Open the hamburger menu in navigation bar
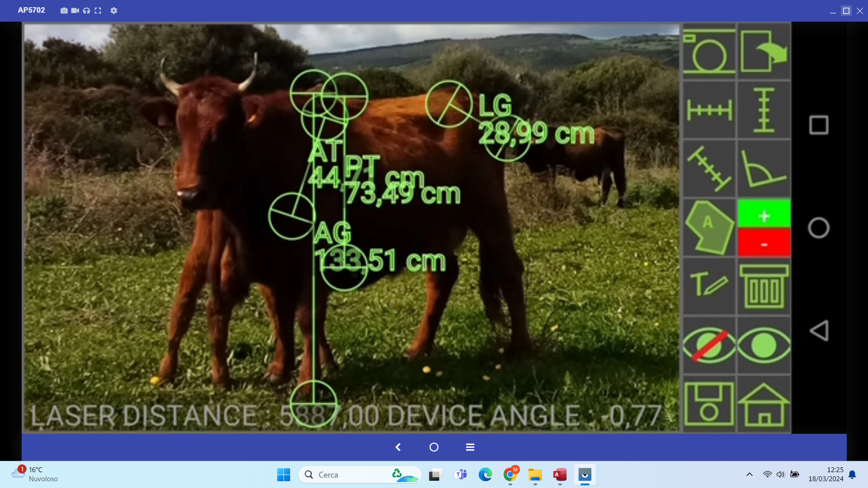The width and height of the screenshot is (868, 488). pos(470,447)
